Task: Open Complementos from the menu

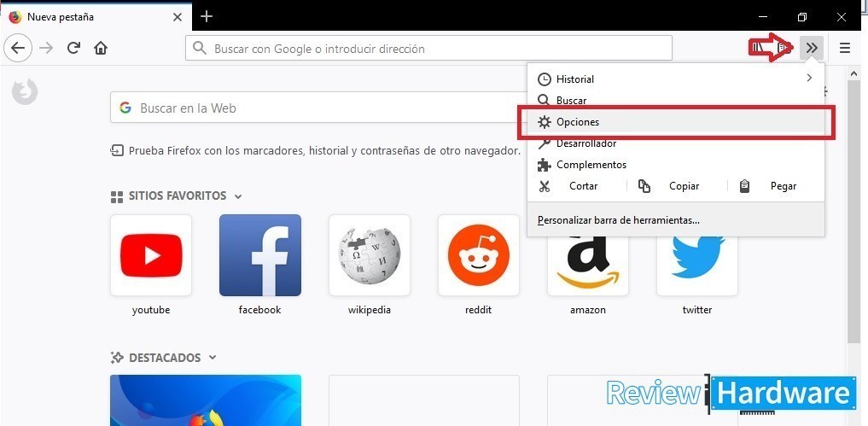Action: coord(675,165)
